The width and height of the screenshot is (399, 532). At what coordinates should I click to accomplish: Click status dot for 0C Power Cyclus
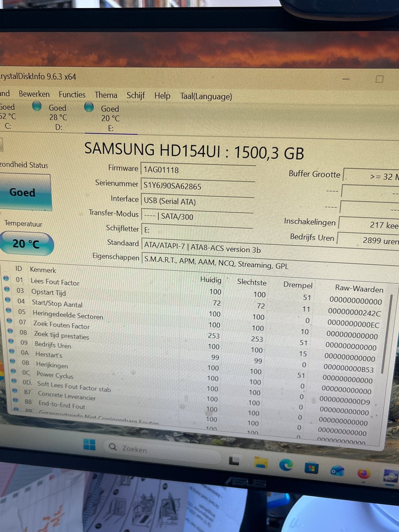tap(13, 370)
